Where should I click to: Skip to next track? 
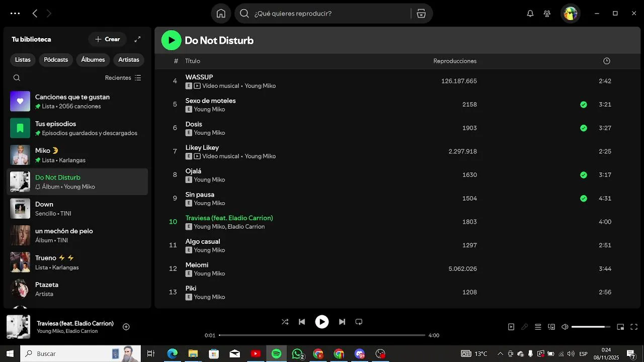[342, 322]
